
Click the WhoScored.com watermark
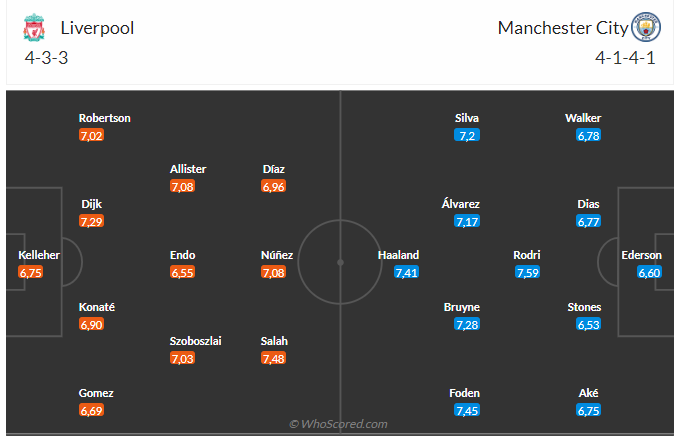339,424
